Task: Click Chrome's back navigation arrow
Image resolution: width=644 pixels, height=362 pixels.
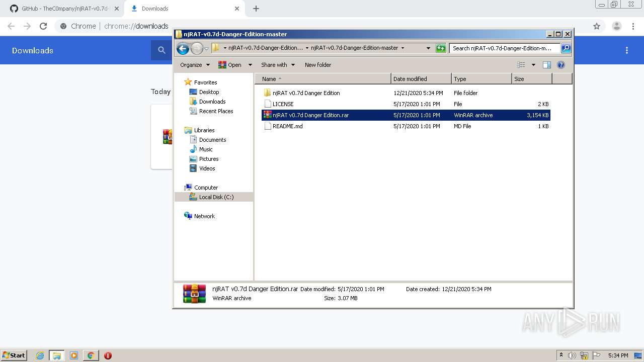Action: [x=11, y=26]
